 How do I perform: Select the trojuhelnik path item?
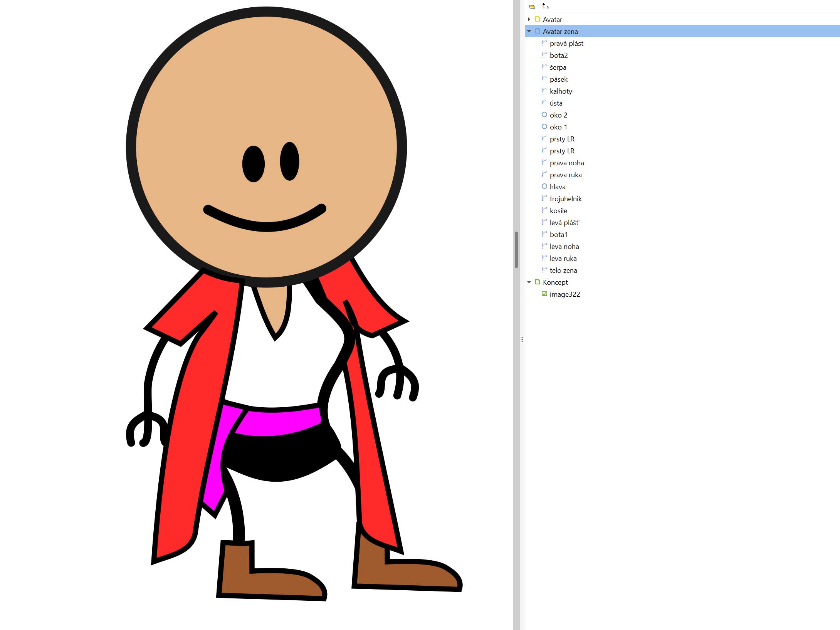point(565,199)
